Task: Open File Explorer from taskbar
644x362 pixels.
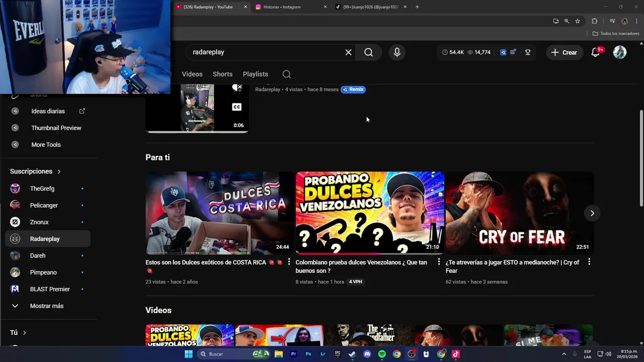Action: pyautogui.click(x=279, y=354)
